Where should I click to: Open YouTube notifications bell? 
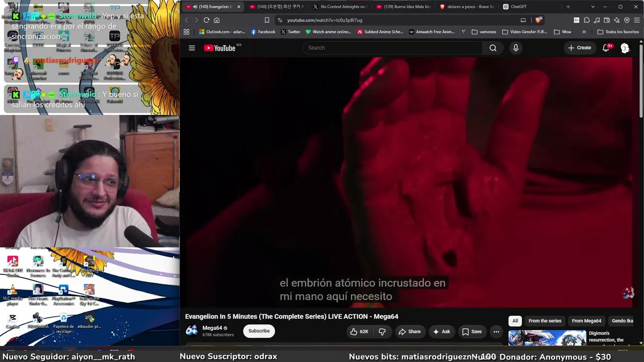(606, 48)
